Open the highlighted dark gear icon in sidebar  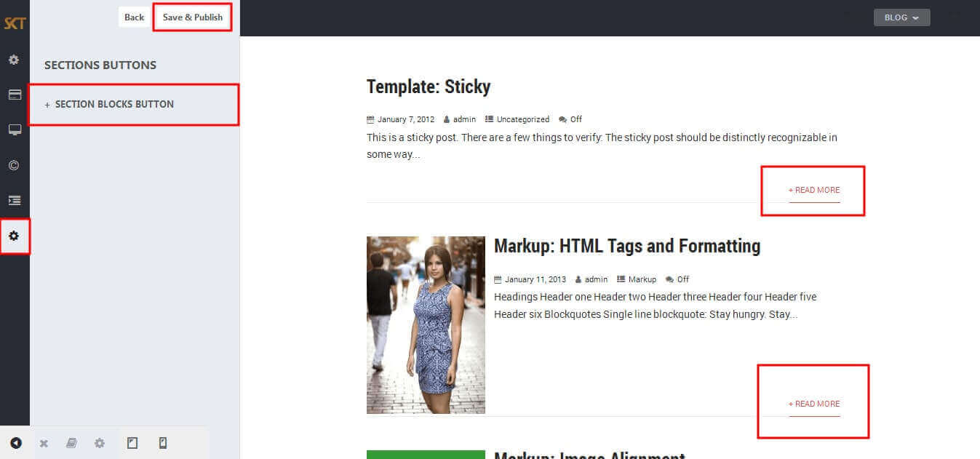point(14,236)
